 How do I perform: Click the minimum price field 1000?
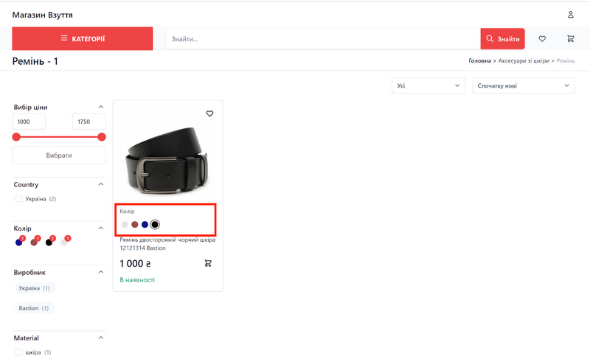pos(29,122)
